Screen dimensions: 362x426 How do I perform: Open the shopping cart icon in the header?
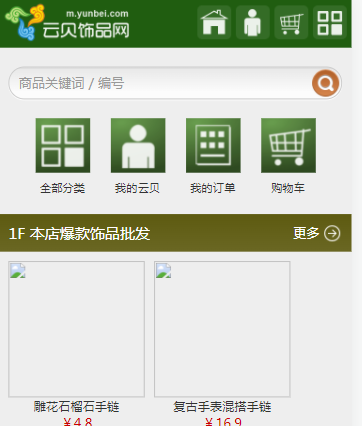click(291, 22)
